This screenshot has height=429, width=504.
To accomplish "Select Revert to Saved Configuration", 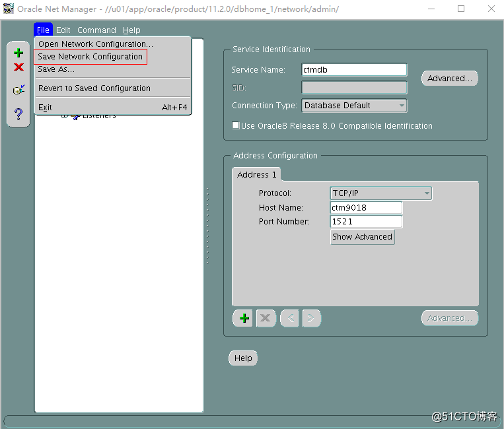I will pos(113,88).
